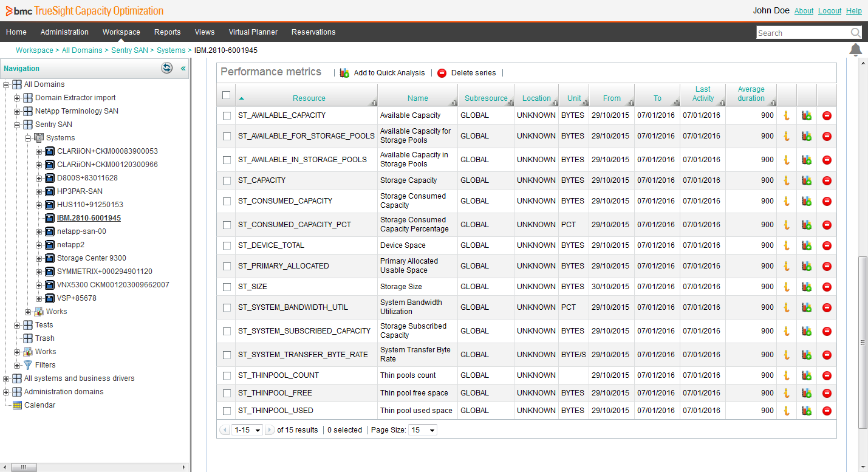Click the About link
The width and height of the screenshot is (868, 472).
click(x=804, y=11)
